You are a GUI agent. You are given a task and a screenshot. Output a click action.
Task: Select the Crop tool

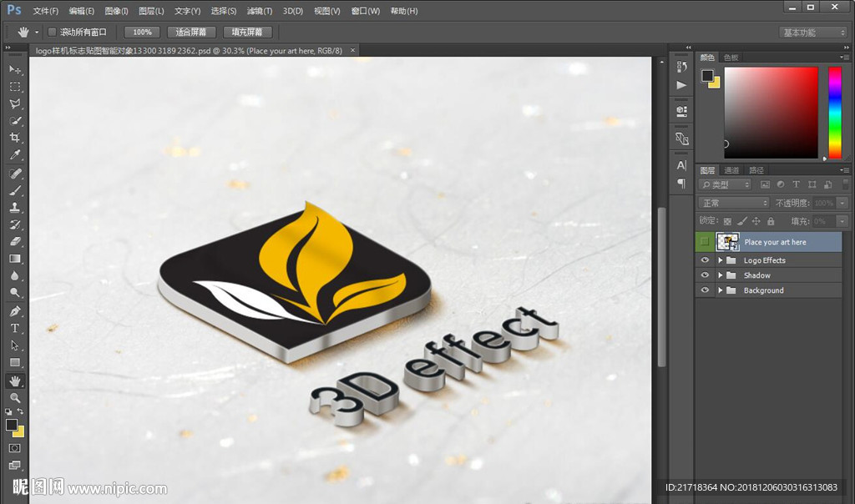coord(15,138)
